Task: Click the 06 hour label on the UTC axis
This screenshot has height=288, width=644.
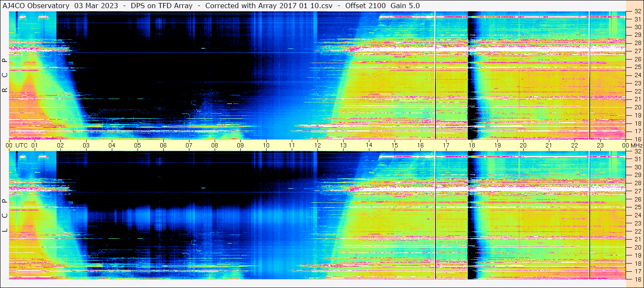Action: (x=163, y=145)
